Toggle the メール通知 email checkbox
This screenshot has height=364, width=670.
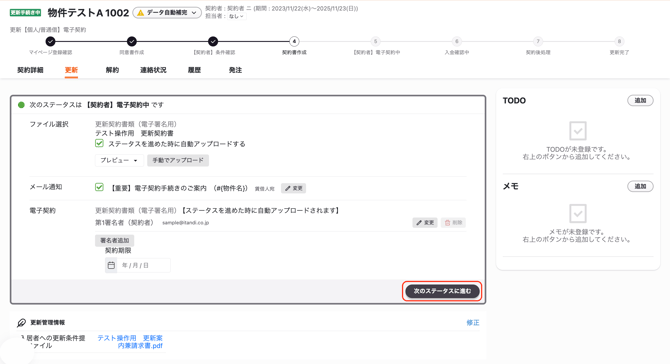click(99, 187)
